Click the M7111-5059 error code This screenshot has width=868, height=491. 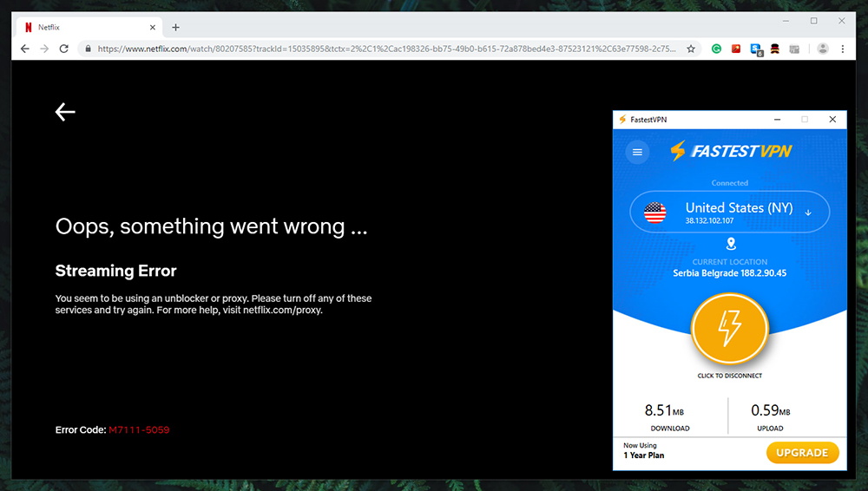139,429
